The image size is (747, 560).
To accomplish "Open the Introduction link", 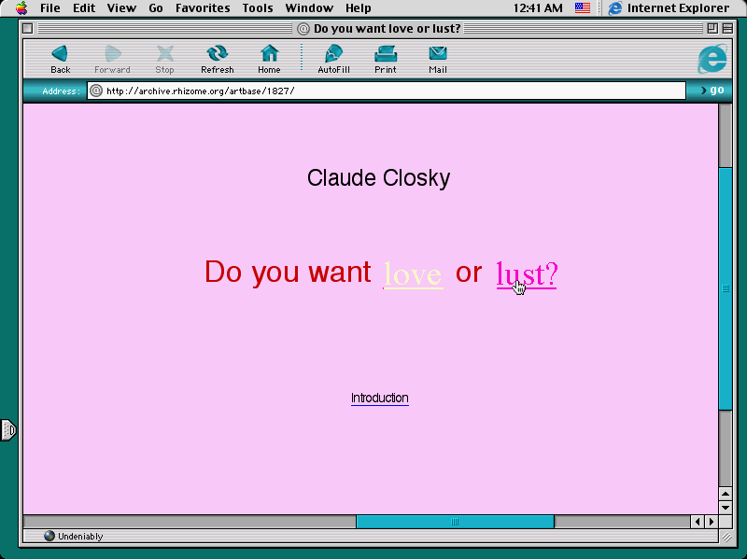I will point(380,399).
